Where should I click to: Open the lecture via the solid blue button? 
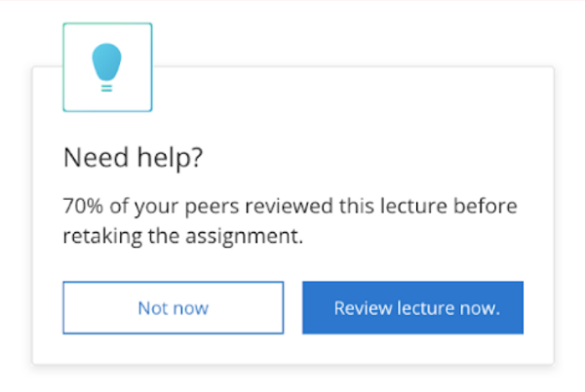412,308
